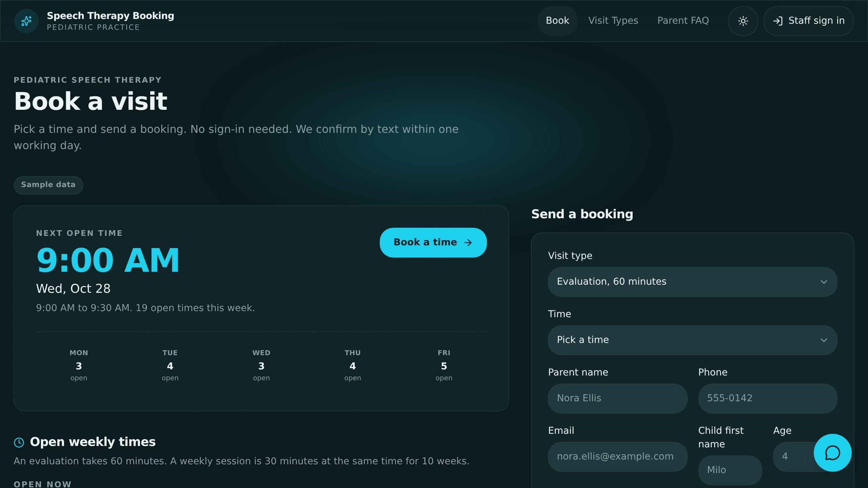Open the Parent FAQ page

[683, 21]
